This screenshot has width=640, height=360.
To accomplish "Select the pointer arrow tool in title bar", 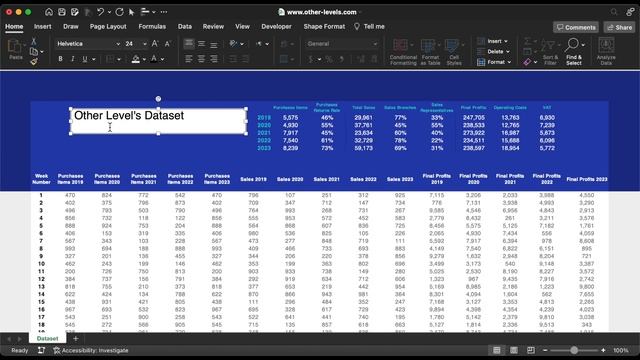I will point(131,12).
